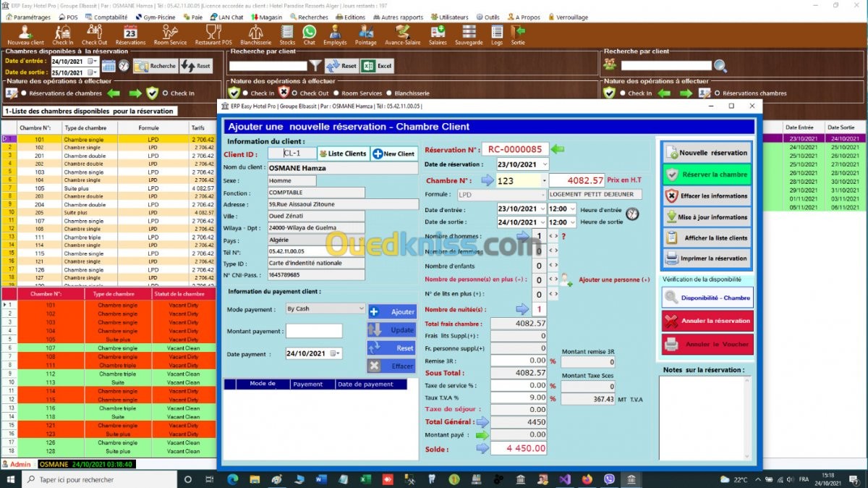Select the Check In radio in right panel
The image size is (868, 488).
(621, 93)
